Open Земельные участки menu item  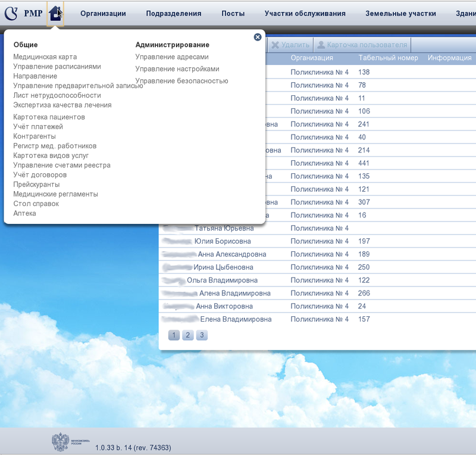[400, 14]
